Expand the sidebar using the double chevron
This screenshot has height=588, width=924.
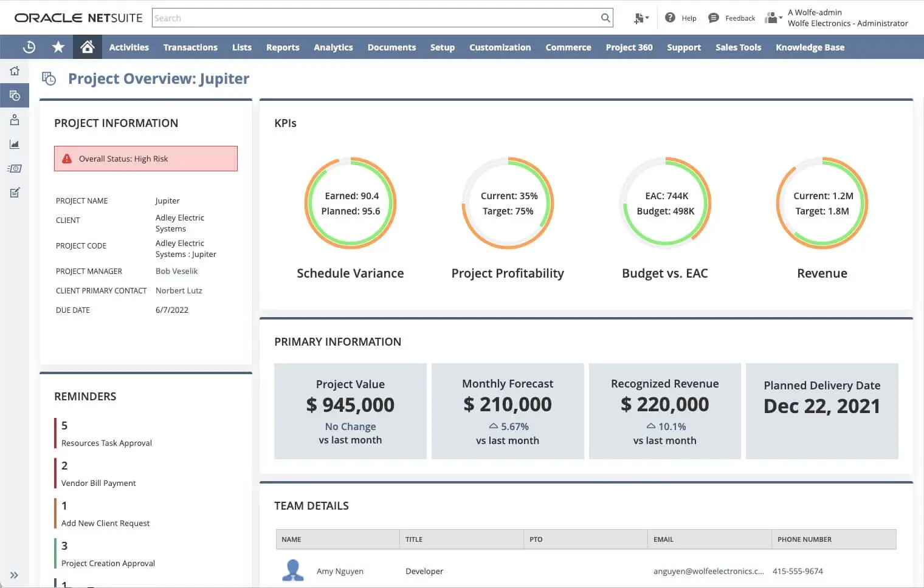pyautogui.click(x=15, y=575)
